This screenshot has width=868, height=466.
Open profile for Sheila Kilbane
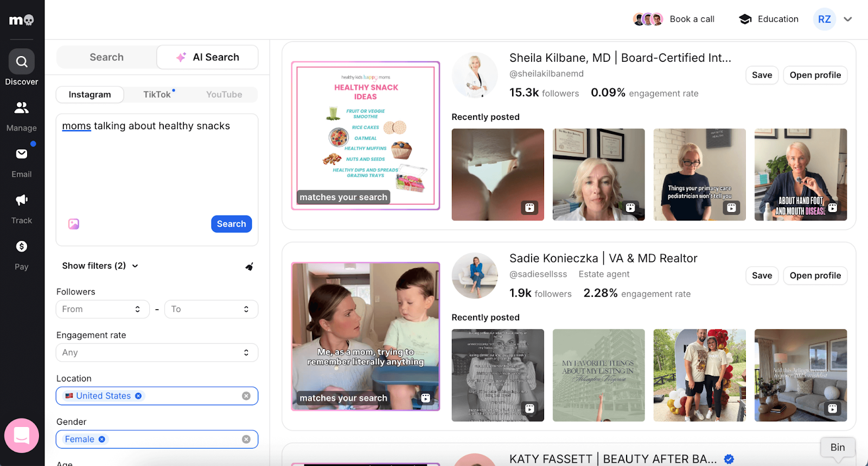pyautogui.click(x=815, y=75)
